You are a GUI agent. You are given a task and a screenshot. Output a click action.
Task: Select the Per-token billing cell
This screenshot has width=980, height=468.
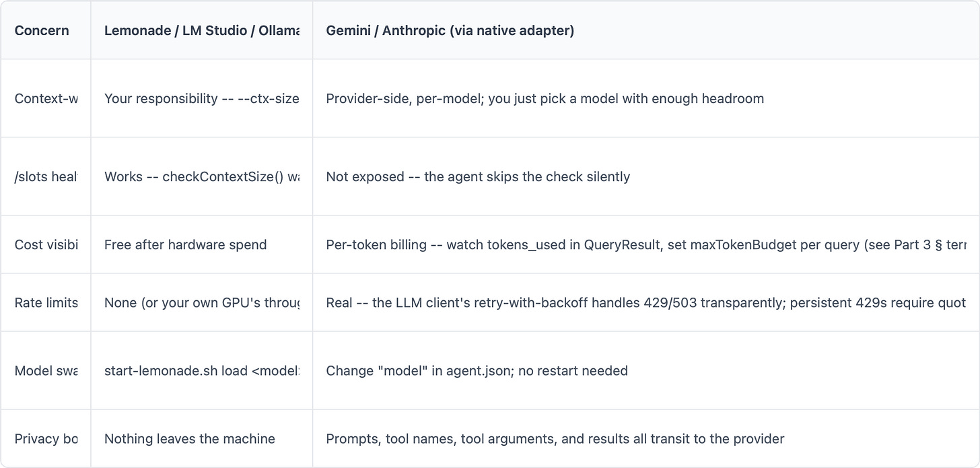(646, 244)
